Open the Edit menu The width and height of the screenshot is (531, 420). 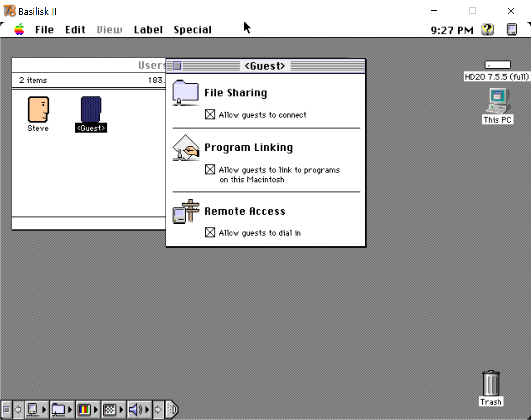[x=75, y=30]
